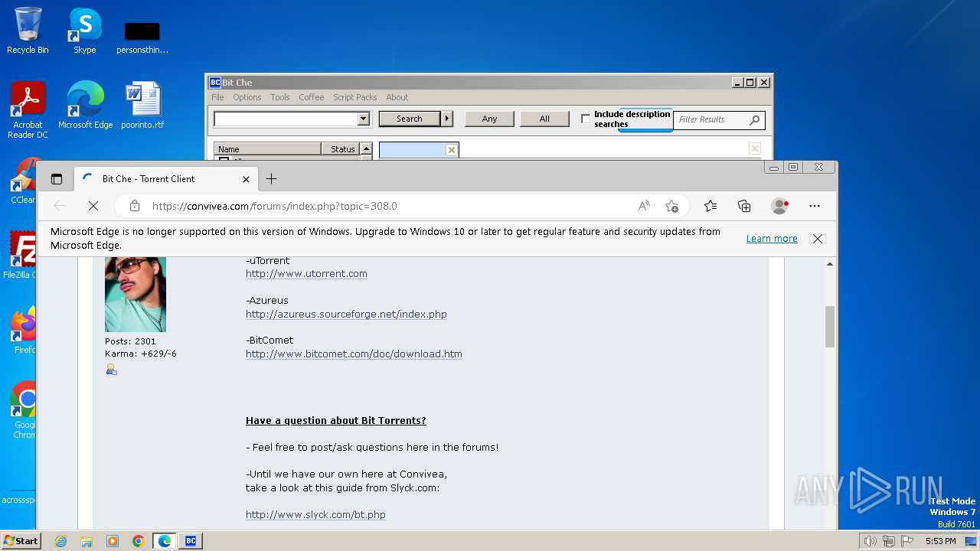Click the Learn more link
980x551 pixels.
click(x=772, y=239)
